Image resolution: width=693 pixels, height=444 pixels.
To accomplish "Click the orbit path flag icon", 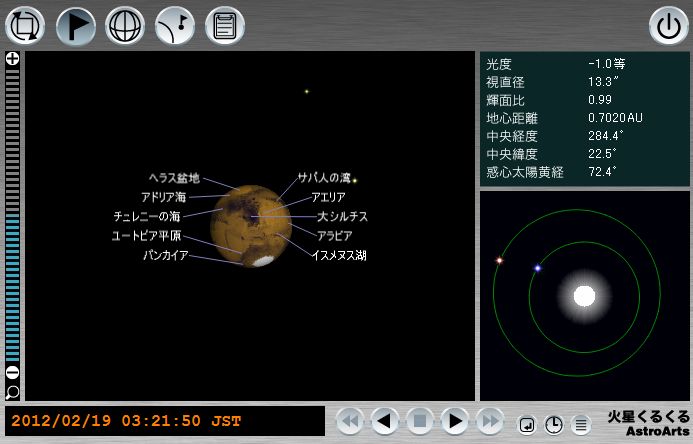I will click(175, 26).
